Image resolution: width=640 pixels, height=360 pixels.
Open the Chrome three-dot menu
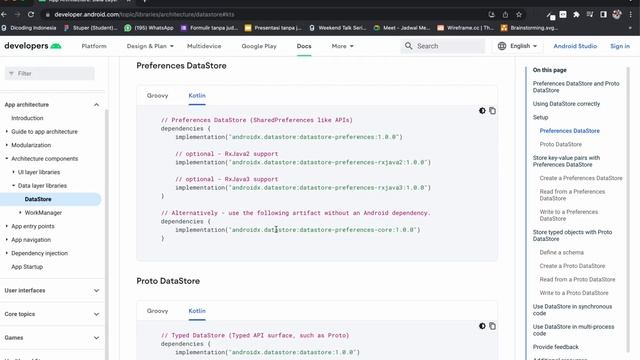[x=631, y=15]
